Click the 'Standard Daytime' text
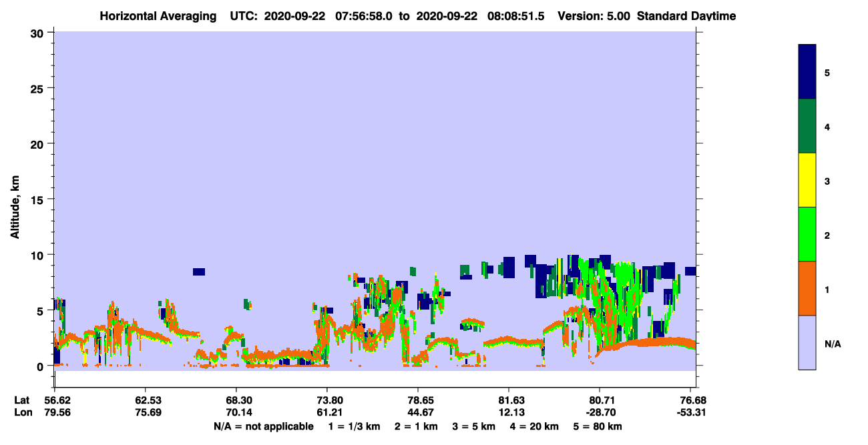Viewport: 868px width, 445px height. 686,16
